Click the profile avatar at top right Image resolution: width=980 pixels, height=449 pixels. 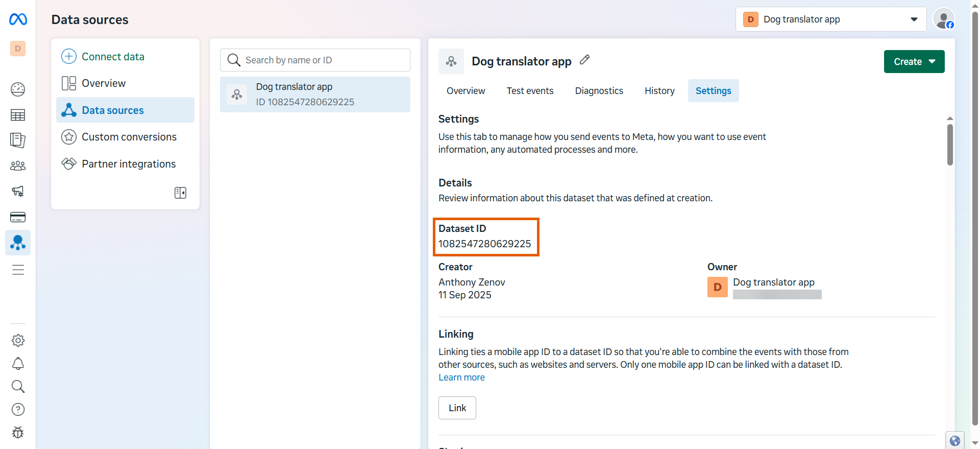944,19
